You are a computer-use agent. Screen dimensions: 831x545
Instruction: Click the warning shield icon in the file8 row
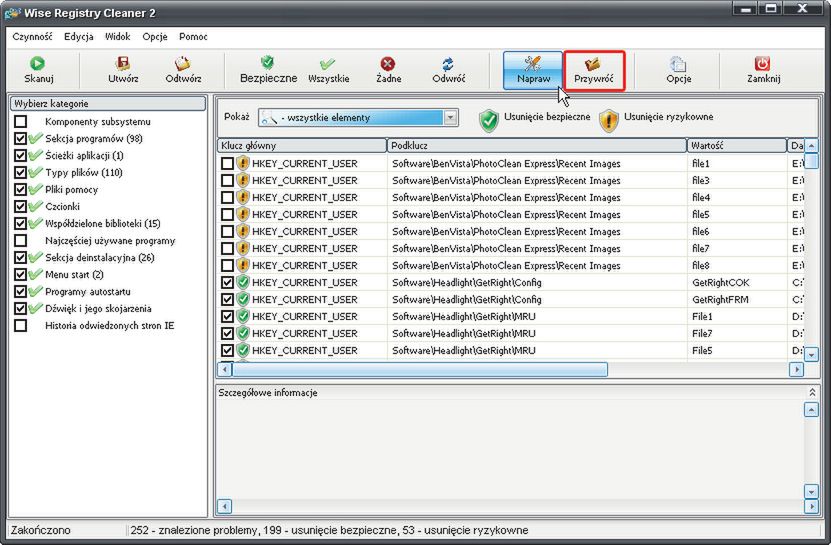tap(243, 265)
